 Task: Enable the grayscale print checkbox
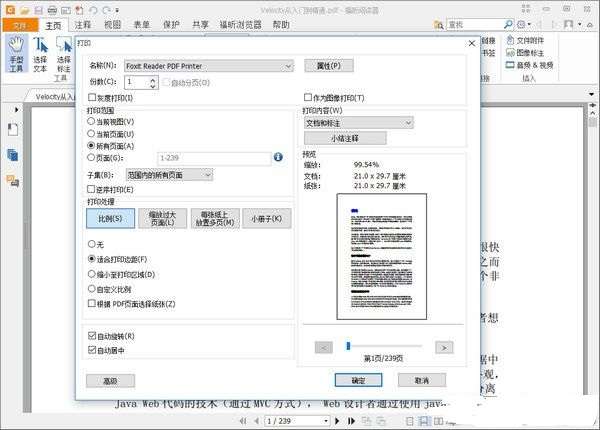point(92,98)
